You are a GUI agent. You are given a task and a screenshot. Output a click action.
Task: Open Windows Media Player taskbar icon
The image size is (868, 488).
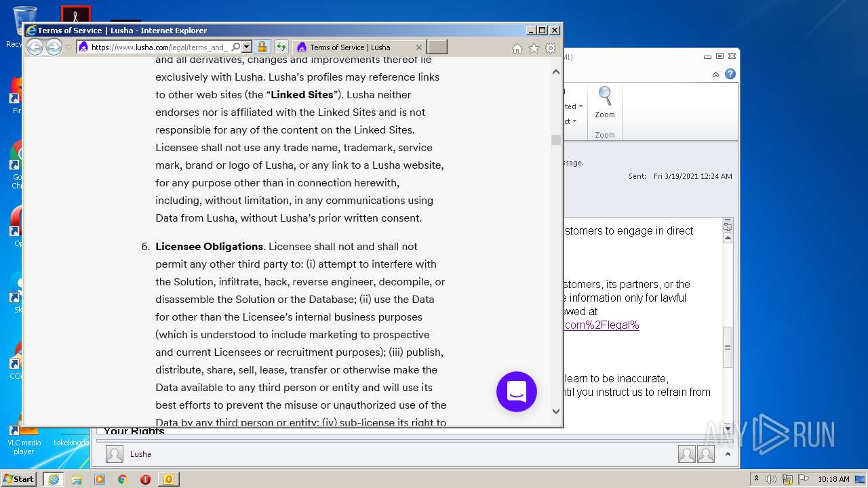[100, 479]
